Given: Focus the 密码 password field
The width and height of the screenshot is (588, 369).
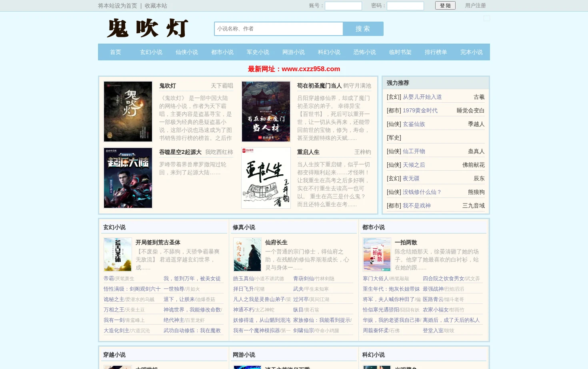Looking at the screenshot, I should [x=405, y=6].
